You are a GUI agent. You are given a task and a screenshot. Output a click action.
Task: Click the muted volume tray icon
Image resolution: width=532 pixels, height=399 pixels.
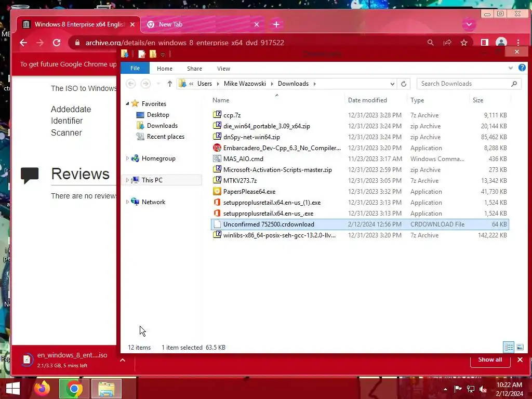pos(483,389)
